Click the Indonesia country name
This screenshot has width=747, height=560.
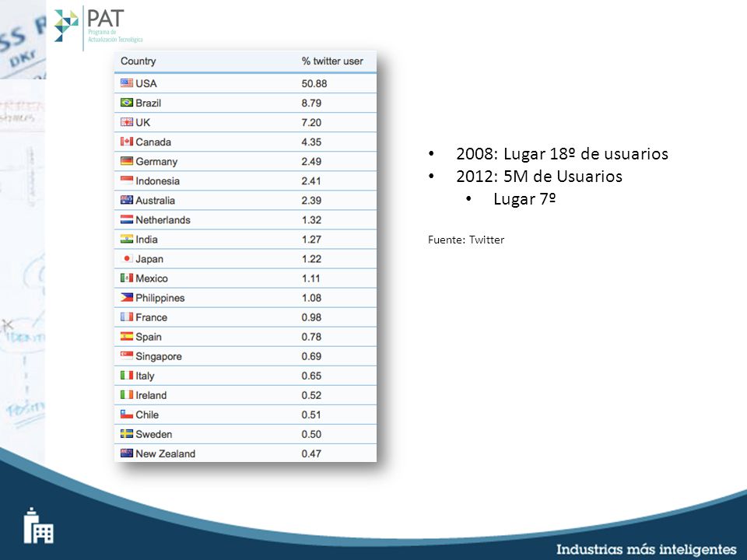click(158, 181)
